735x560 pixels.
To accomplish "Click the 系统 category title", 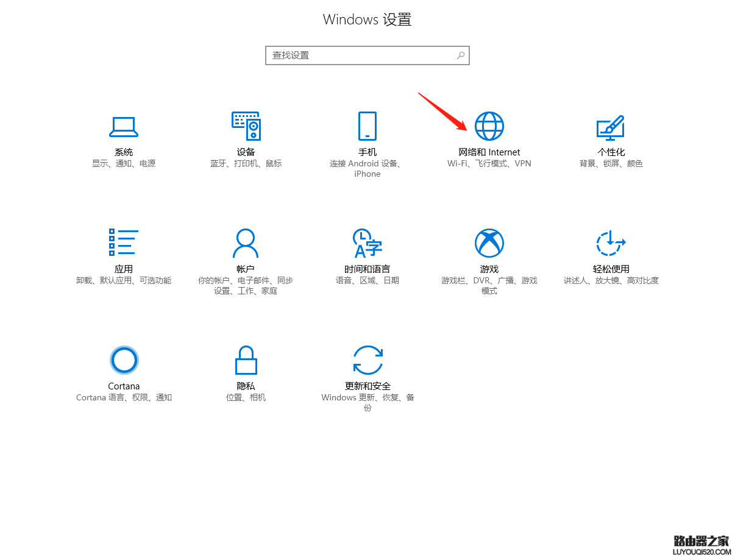I will click(x=124, y=152).
